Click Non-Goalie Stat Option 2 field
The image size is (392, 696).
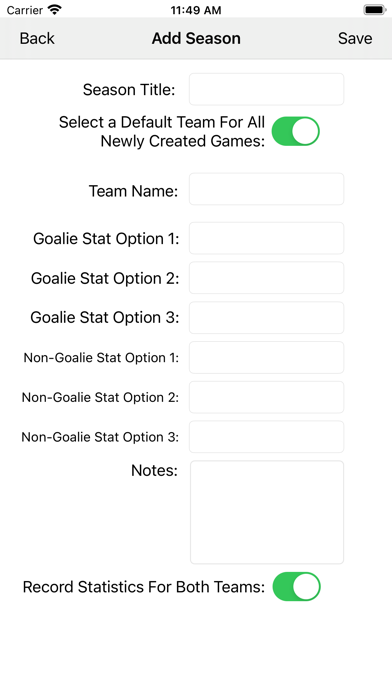tap(266, 397)
